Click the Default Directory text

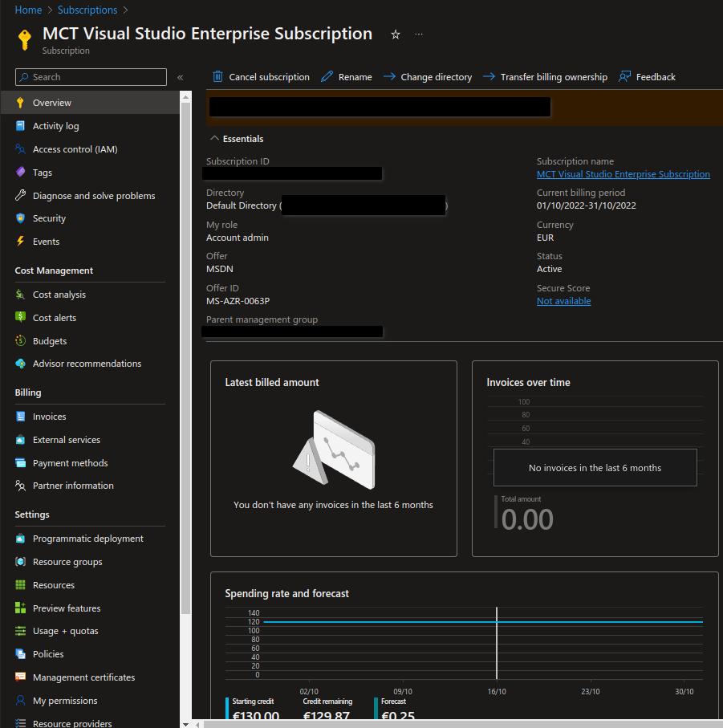[242, 205]
